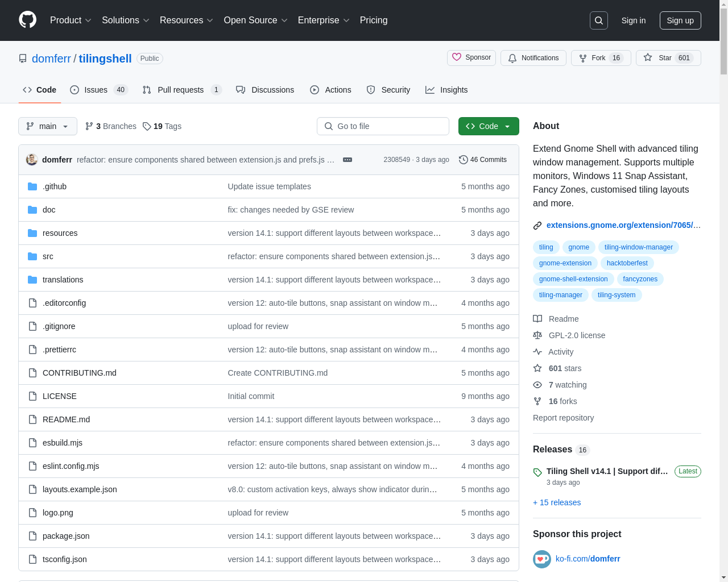Open Tiling Shell v14.1 release
728x582 pixels.
(607, 471)
